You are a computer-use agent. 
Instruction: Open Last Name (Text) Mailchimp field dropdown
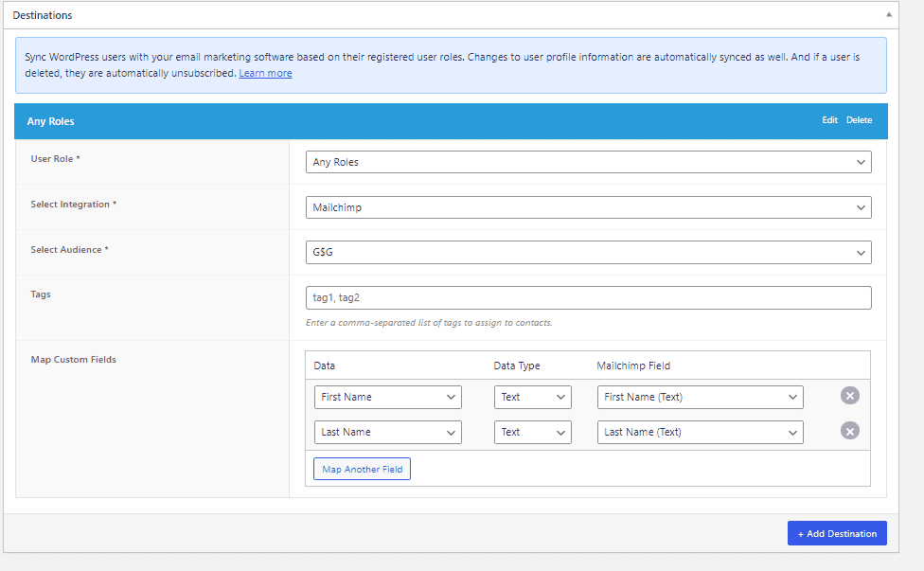(700, 433)
